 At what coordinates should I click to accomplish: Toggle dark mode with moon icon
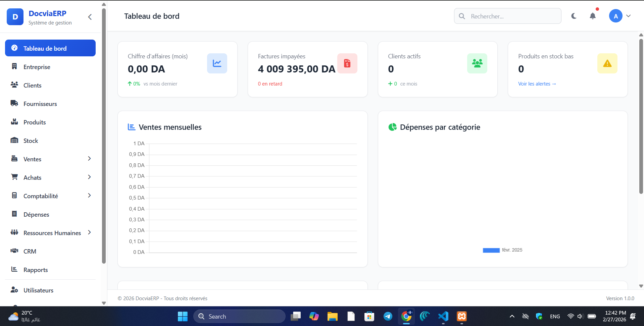click(574, 16)
